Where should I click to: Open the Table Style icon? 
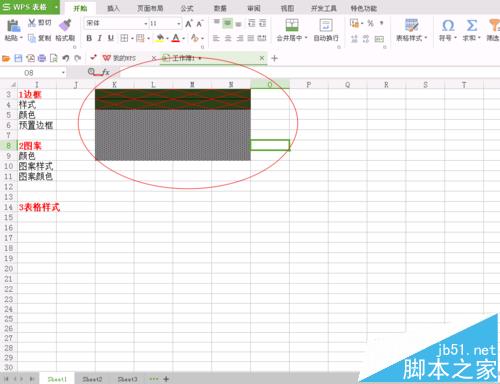tap(411, 25)
